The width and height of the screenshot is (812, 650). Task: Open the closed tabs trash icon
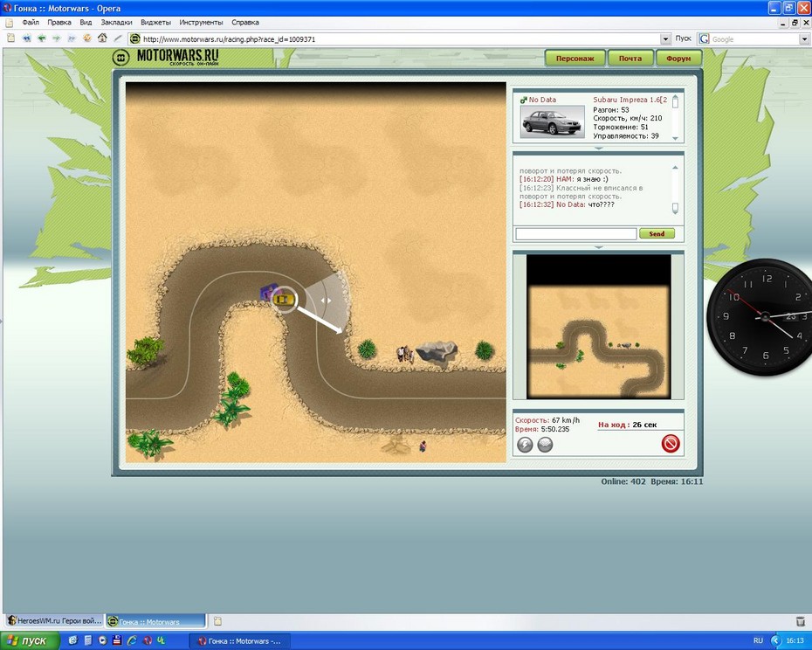tap(800, 621)
